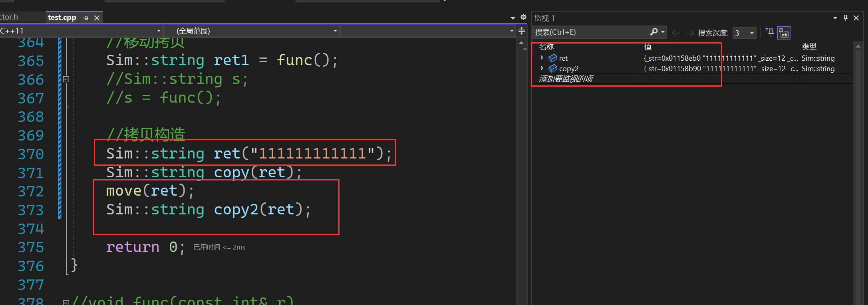Click the magnifier search icon in watch panel

[x=653, y=32]
